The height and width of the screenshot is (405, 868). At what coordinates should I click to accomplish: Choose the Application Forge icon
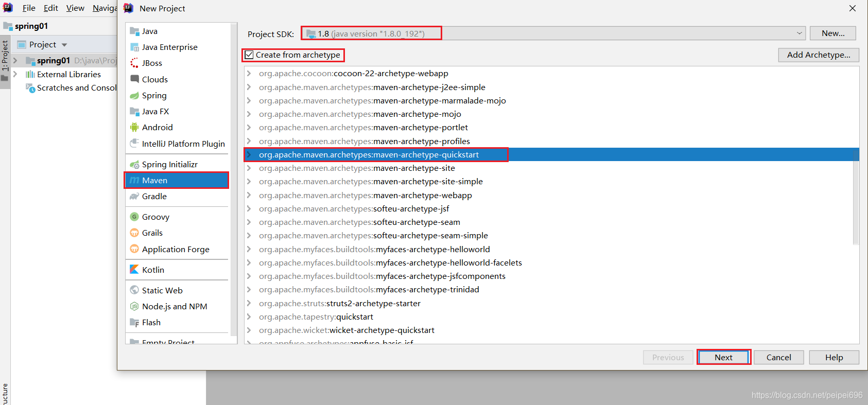pyautogui.click(x=134, y=249)
